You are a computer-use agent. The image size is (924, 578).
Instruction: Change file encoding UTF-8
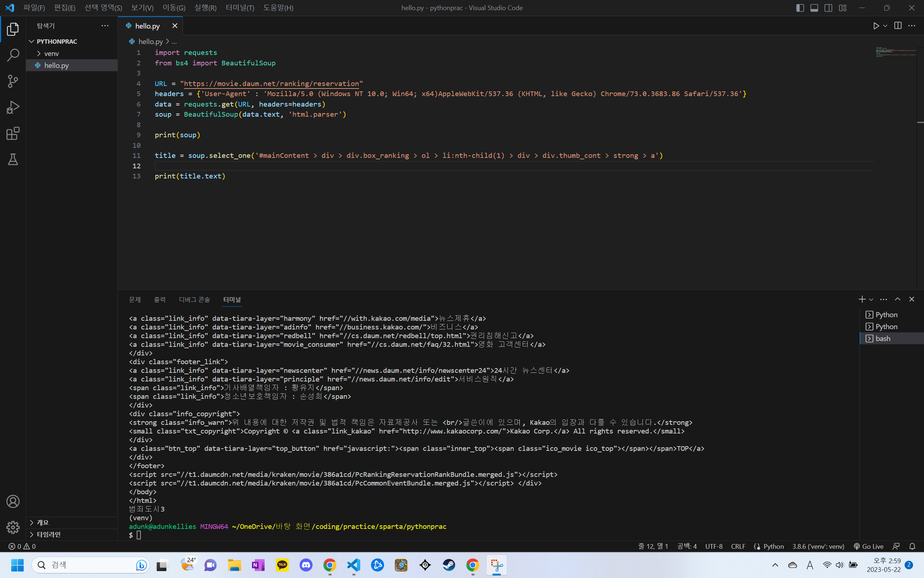(714, 546)
